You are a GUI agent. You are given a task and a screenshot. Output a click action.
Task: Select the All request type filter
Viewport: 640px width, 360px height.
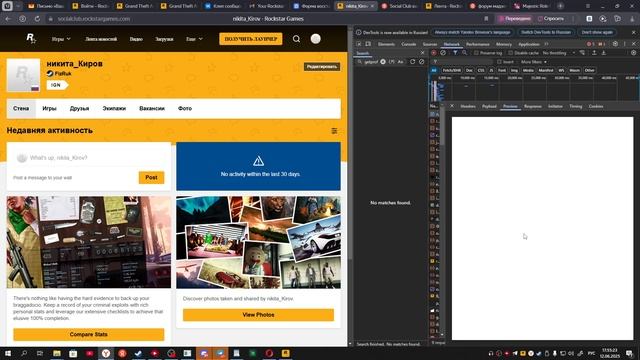tap(434, 70)
